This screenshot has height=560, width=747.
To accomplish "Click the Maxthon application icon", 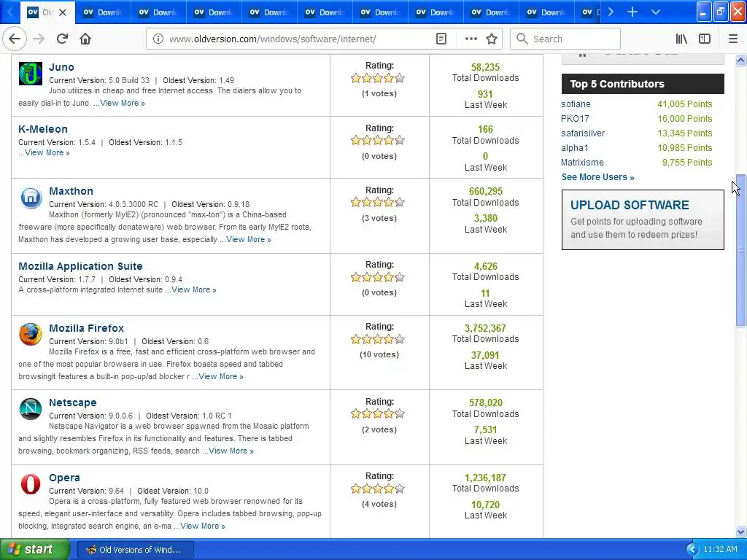I will pyautogui.click(x=31, y=198).
